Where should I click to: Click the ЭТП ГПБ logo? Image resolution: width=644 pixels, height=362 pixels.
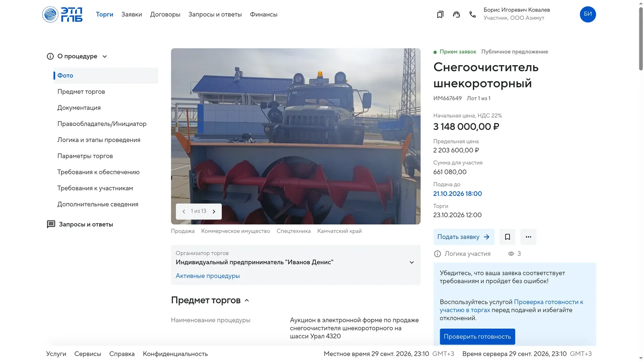tap(62, 15)
